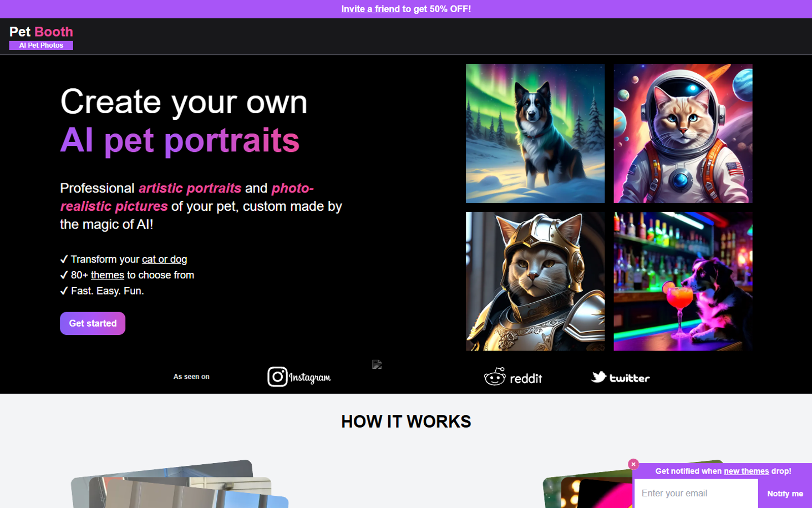Open the astronaut cat portrait thumbnail
Viewport: 812px width, 508px height.
[683, 133]
